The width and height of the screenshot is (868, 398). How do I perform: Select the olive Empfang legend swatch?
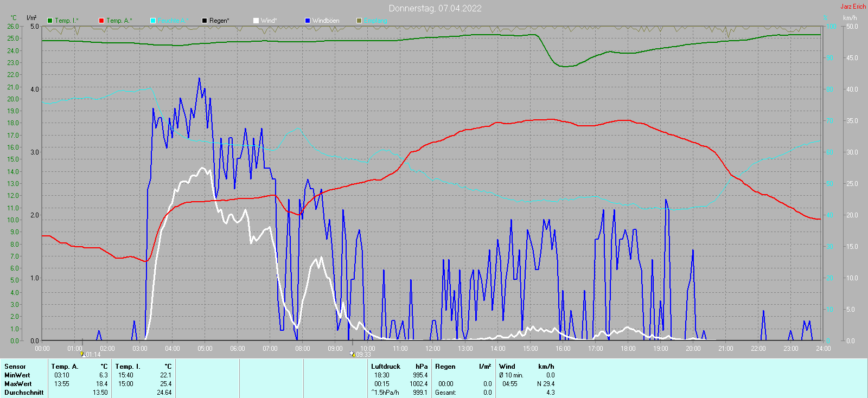click(359, 21)
